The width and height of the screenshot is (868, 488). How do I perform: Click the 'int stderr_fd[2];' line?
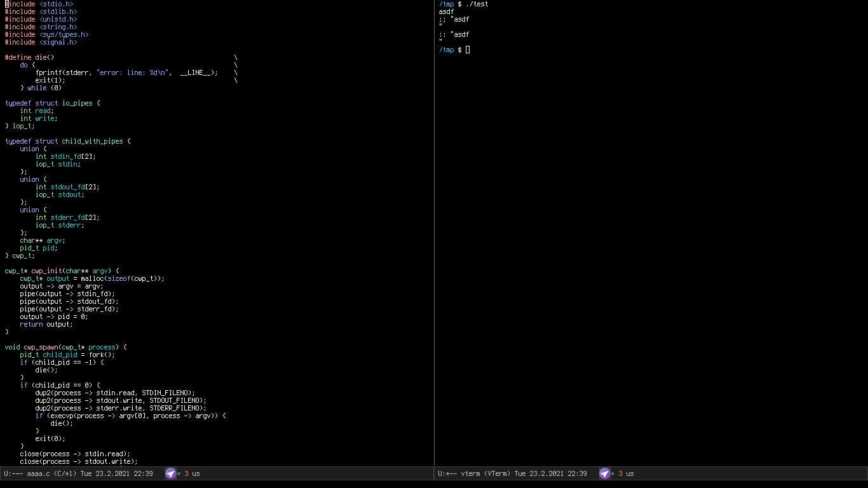(x=67, y=217)
